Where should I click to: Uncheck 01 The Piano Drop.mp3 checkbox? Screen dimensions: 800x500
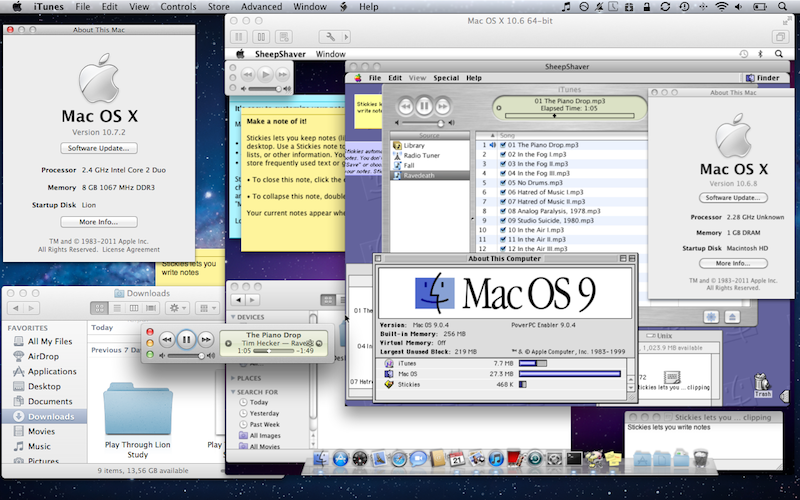click(x=502, y=145)
